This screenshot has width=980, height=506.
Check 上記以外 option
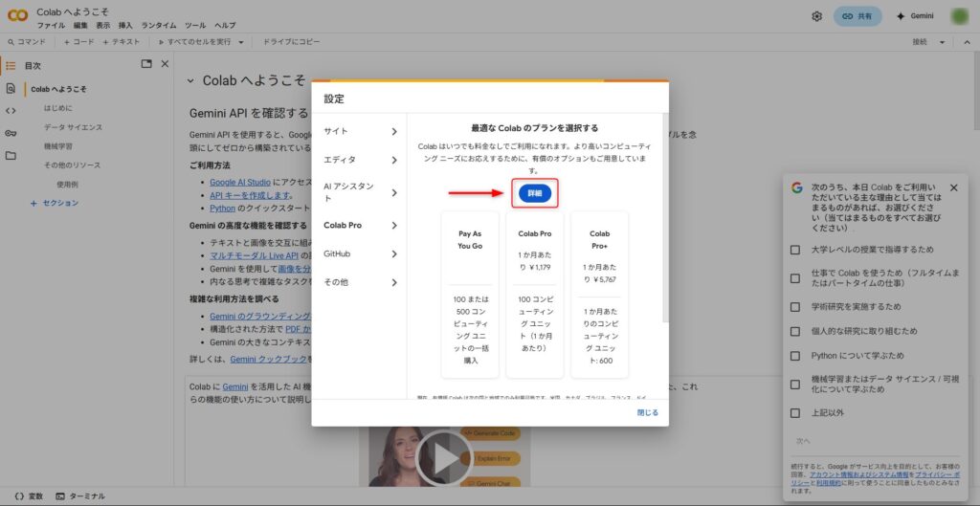click(795, 413)
